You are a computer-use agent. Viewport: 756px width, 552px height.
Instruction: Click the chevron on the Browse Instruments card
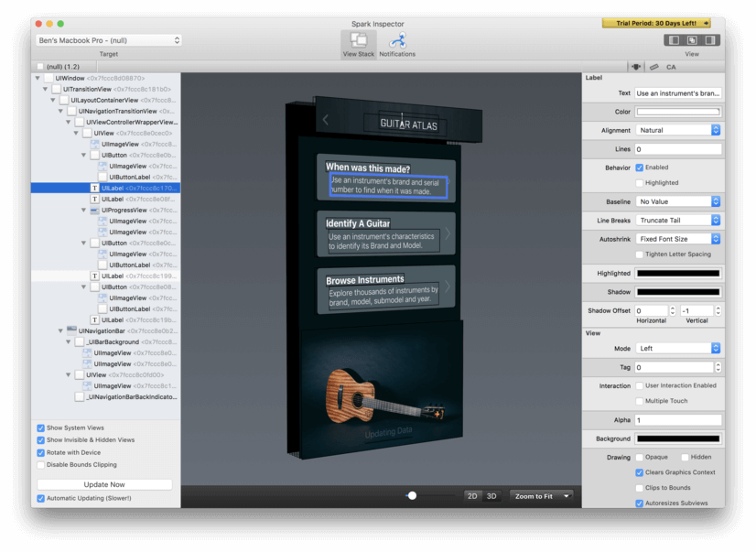pyautogui.click(x=448, y=287)
